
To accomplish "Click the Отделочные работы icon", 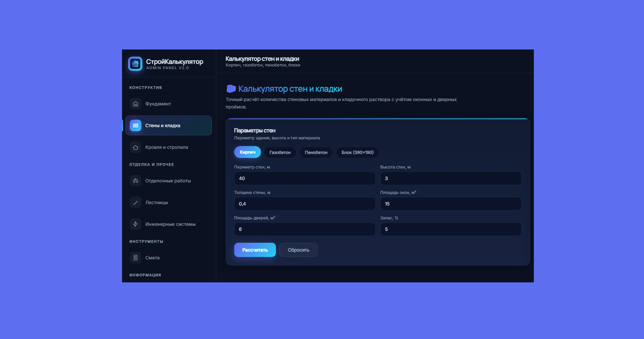I will click(136, 181).
